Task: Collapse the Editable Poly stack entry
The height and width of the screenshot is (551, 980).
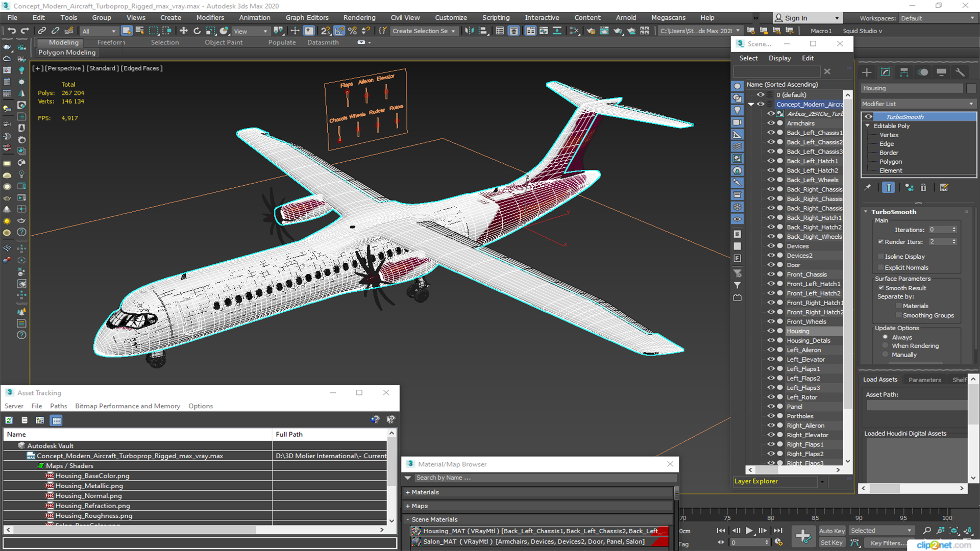Action: tap(867, 126)
